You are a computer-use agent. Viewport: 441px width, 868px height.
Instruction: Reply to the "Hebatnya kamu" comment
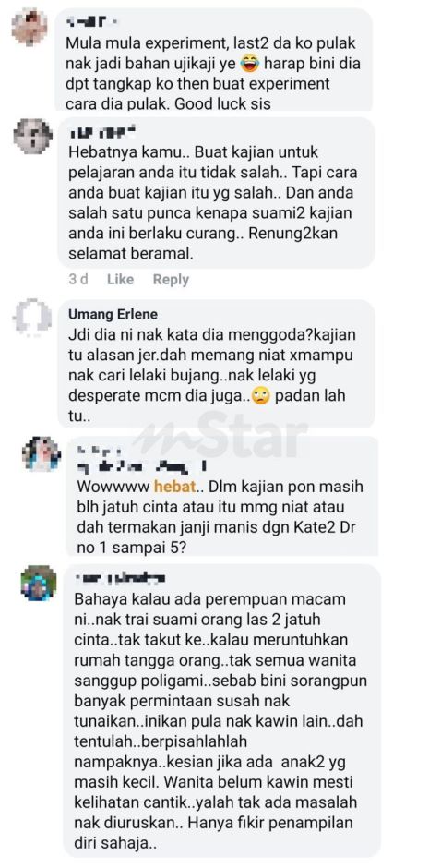click(171, 280)
